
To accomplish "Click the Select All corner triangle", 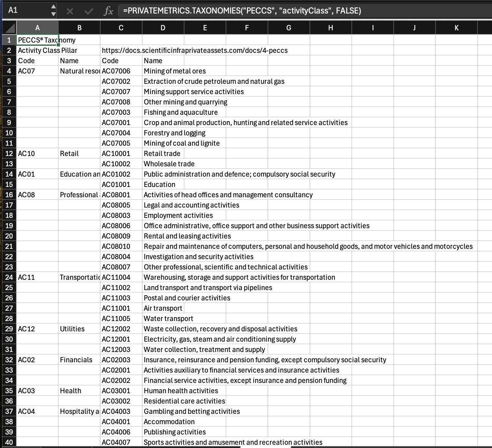I will coord(9,28).
